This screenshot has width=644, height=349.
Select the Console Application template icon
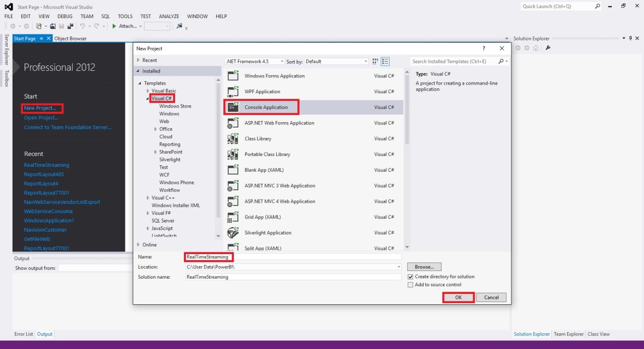point(233,107)
